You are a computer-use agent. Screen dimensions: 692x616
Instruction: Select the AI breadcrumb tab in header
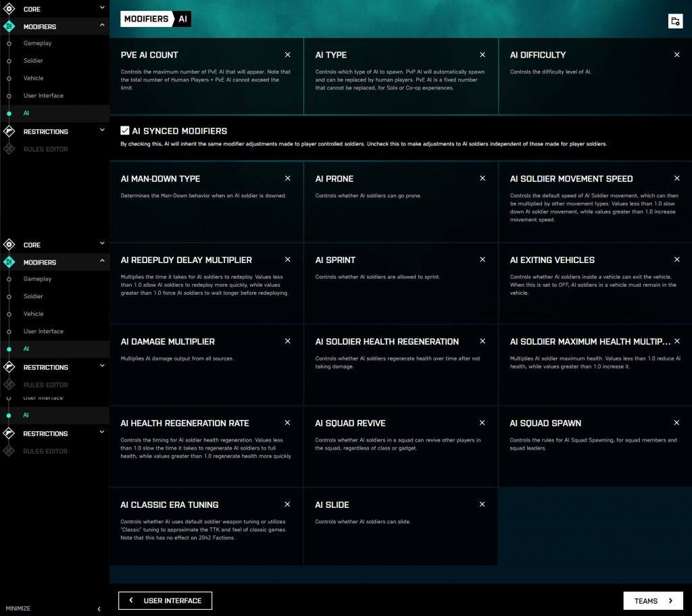coord(183,19)
